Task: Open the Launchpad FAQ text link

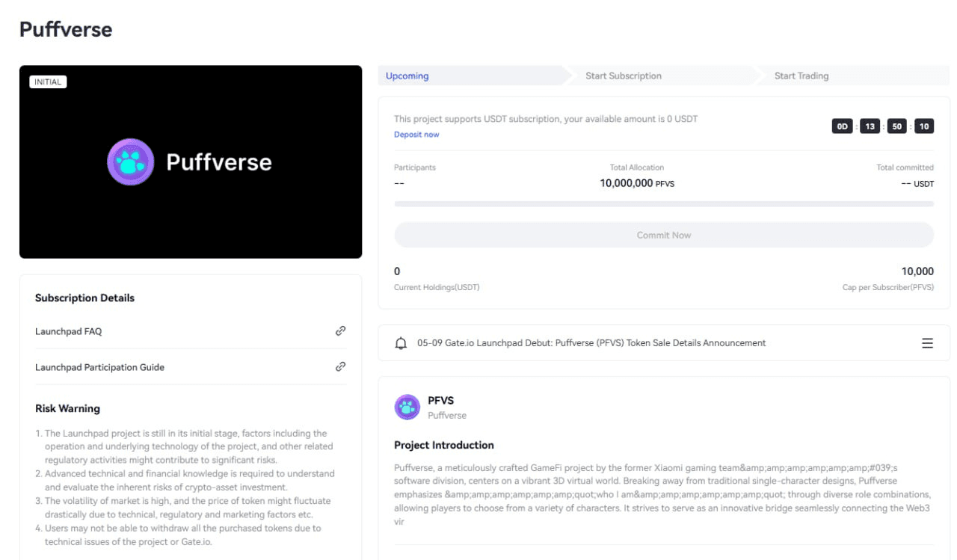Action: pyautogui.click(x=68, y=331)
